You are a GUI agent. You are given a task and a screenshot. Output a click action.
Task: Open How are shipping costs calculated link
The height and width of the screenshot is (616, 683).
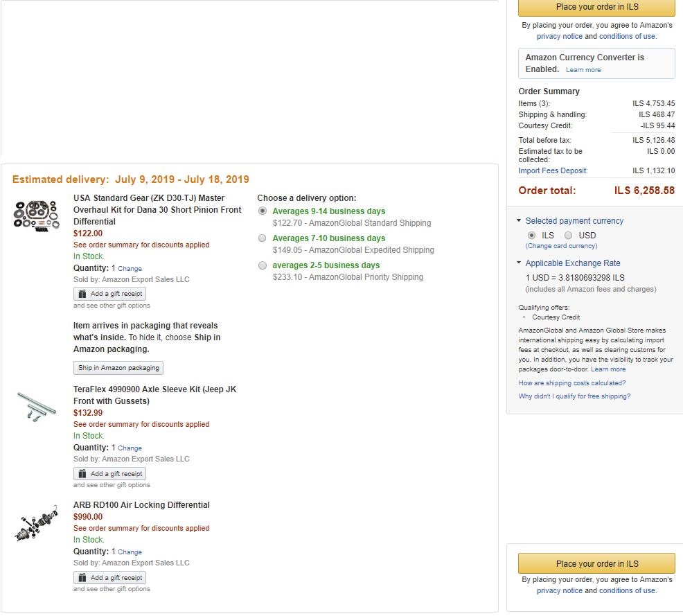(x=571, y=383)
